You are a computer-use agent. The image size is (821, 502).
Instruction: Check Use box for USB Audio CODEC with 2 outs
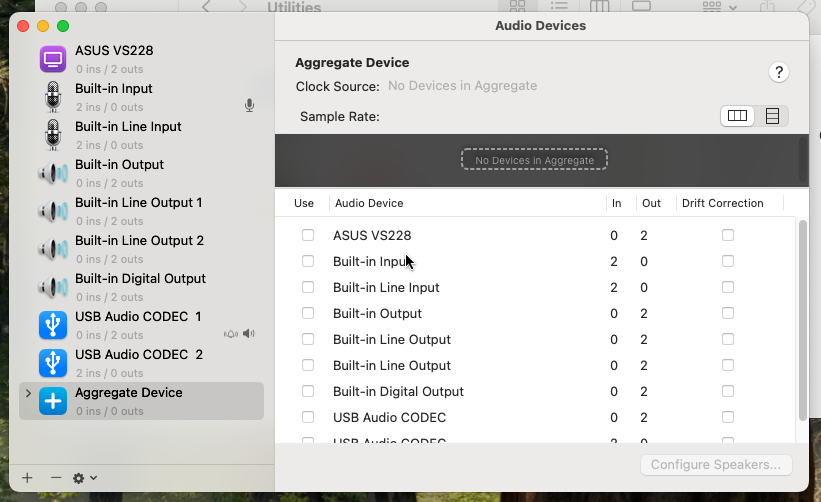pyautogui.click(x=308, y=417)
